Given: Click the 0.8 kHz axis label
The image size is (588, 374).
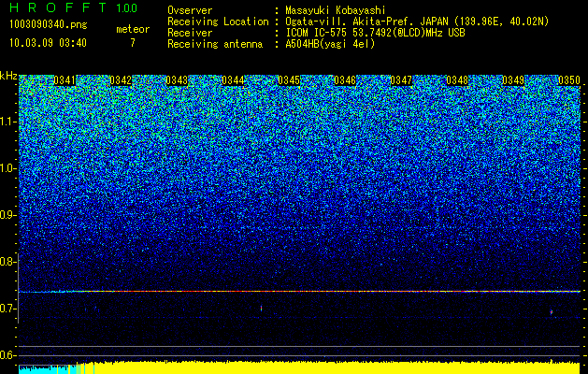Looking at the screenshot, I should [x=7, y=262].
